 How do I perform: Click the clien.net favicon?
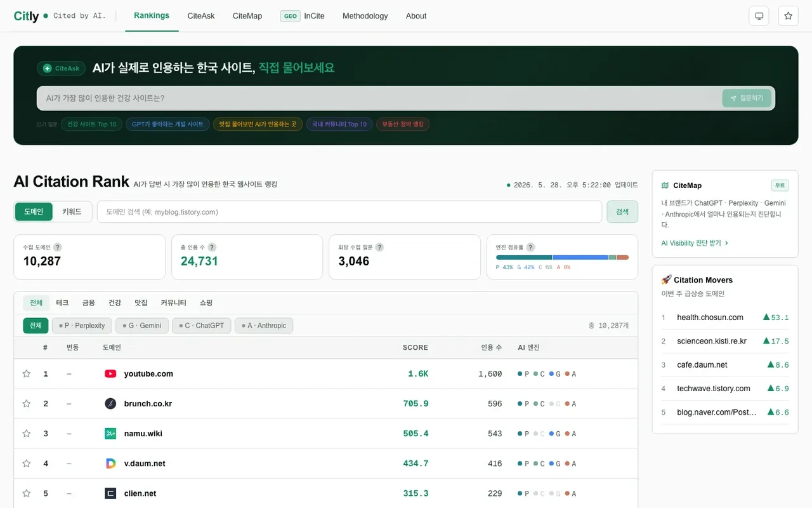[110, 493]
